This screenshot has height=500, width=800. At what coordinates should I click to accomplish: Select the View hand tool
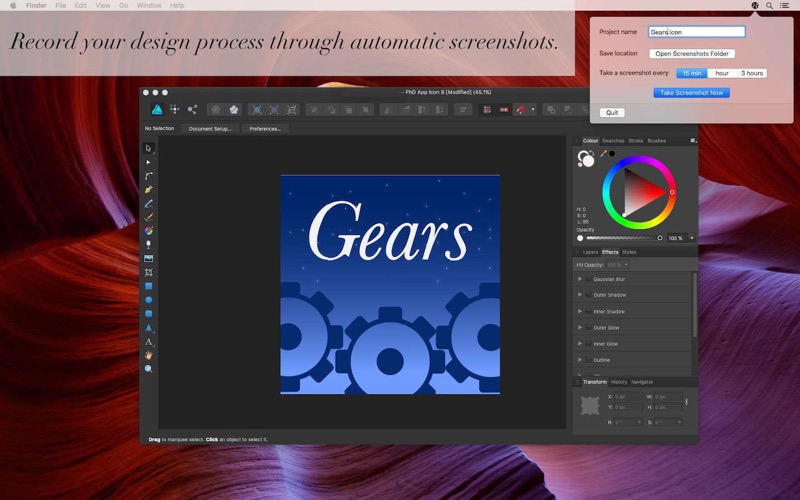[x=148, y=355]
